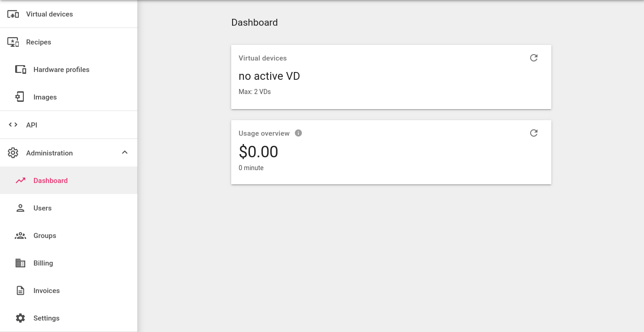
Task: Collapse the Administration section
Action: point(124,152)
